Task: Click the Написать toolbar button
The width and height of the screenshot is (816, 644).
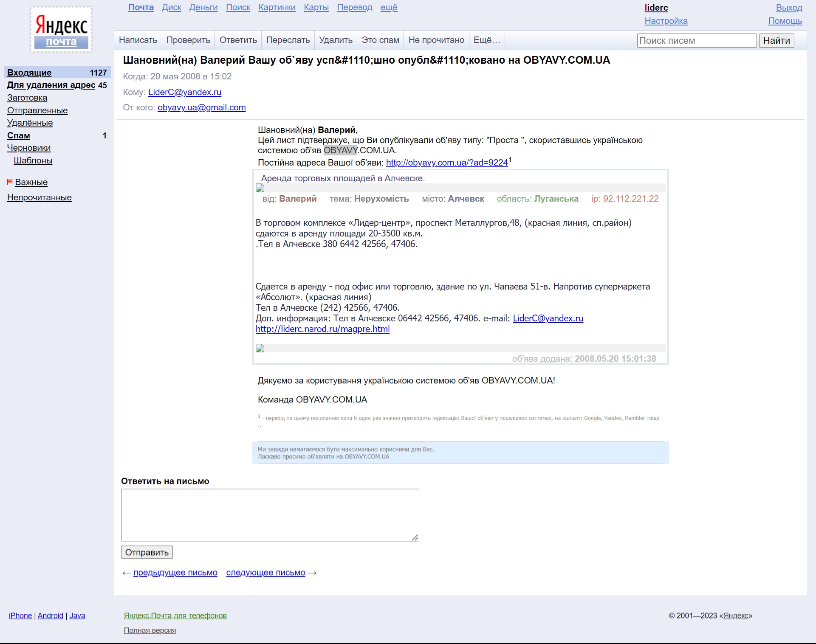Action: [138, 40]
